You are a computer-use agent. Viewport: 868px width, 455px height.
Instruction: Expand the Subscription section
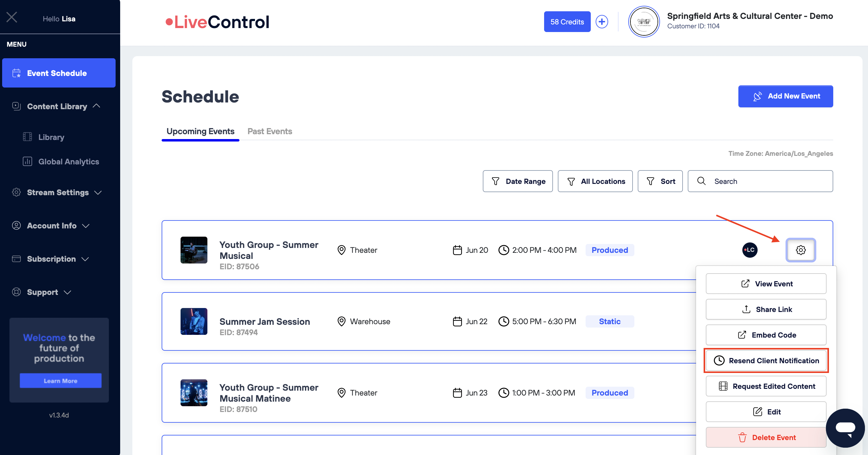coord(51,259)
